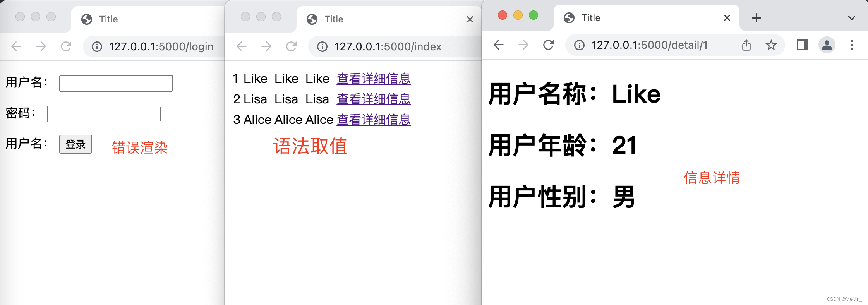The image size is (868, 305).
Task: Open 查看详细信息 link for user 3 Alice
Action: click(374, 120)
